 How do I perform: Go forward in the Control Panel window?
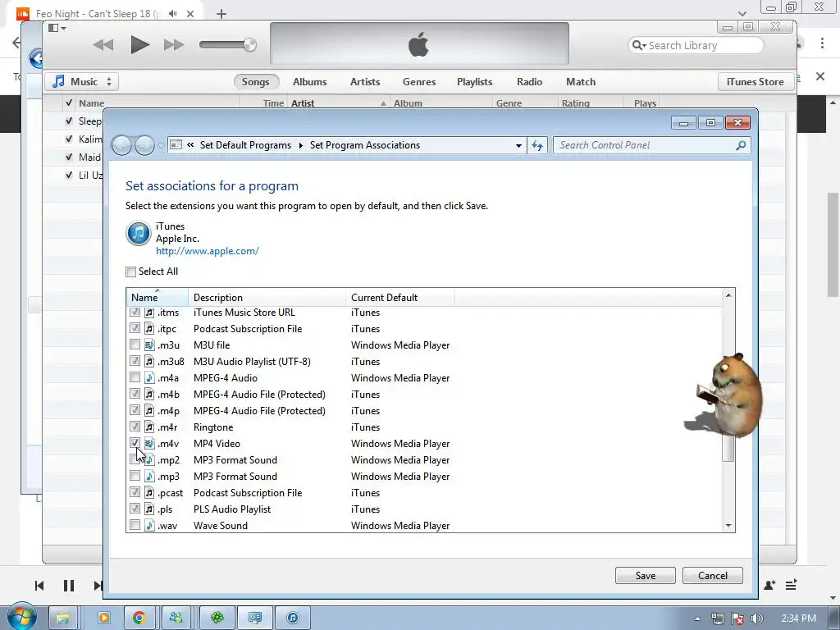tap(144, 145)
